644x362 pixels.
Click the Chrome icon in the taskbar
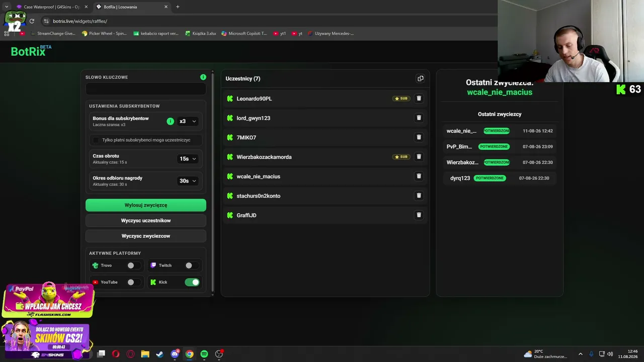pyautogui.click(x=189, y=354)
